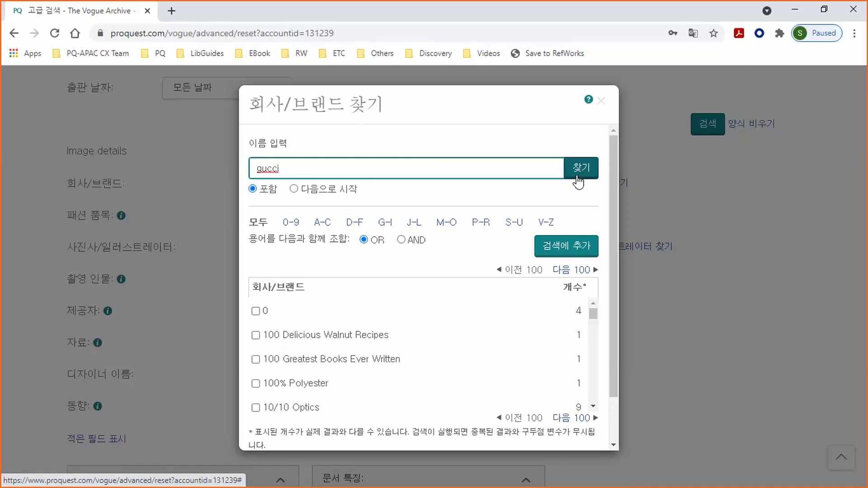Image resolution: width=868 pixels, height=488 pixels.
Task: Click the translate page icon
Action: coord(693,33)
